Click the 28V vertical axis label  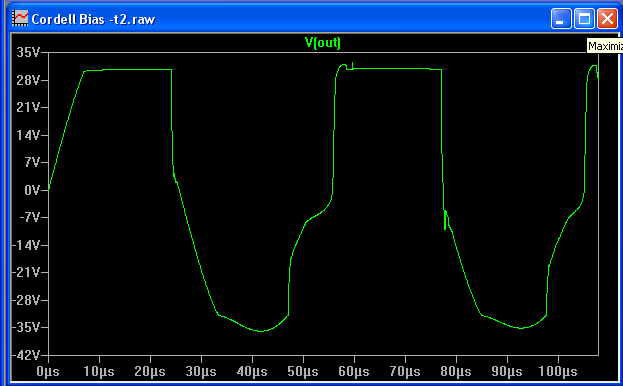tap(28, 80)
